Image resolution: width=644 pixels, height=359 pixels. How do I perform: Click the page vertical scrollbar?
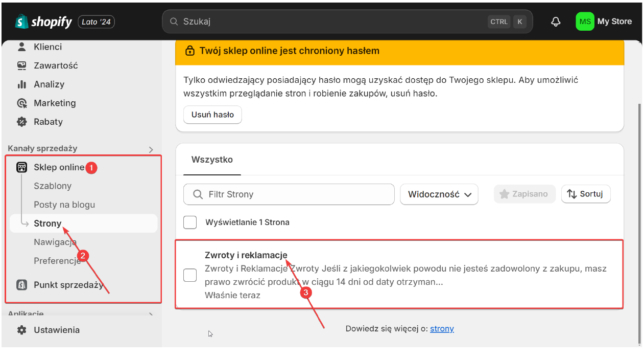pyautogui.click(x=640, y=224)
